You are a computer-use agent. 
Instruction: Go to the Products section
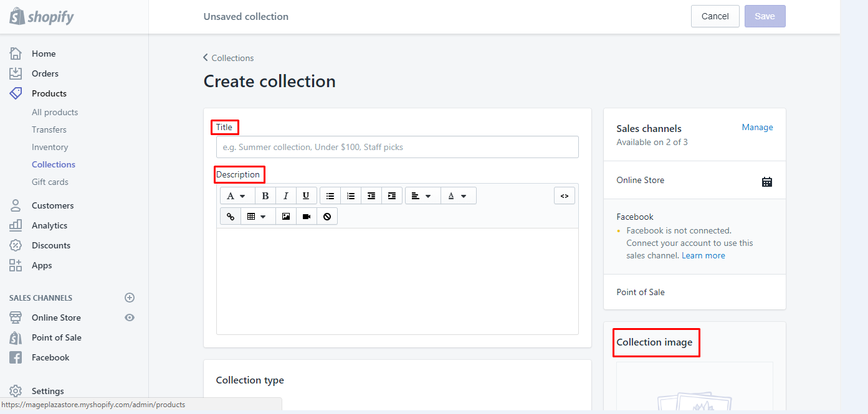[x=49, y=93]
